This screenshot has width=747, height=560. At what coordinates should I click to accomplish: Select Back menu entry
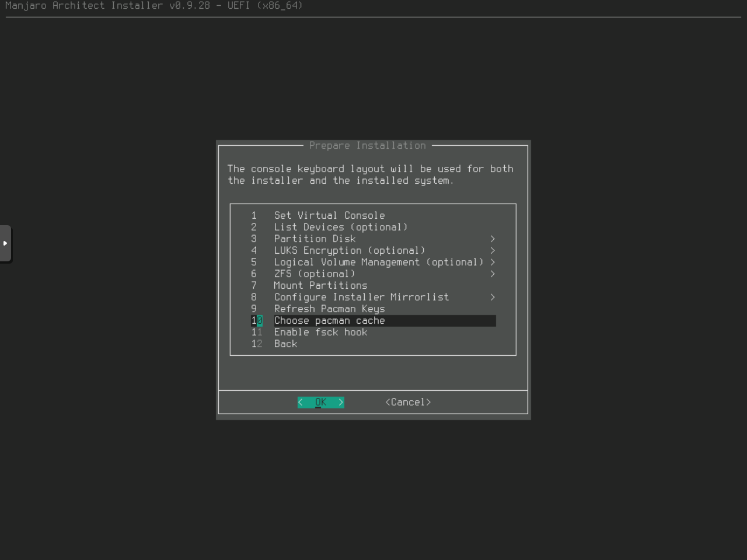(x=285, y=344)
